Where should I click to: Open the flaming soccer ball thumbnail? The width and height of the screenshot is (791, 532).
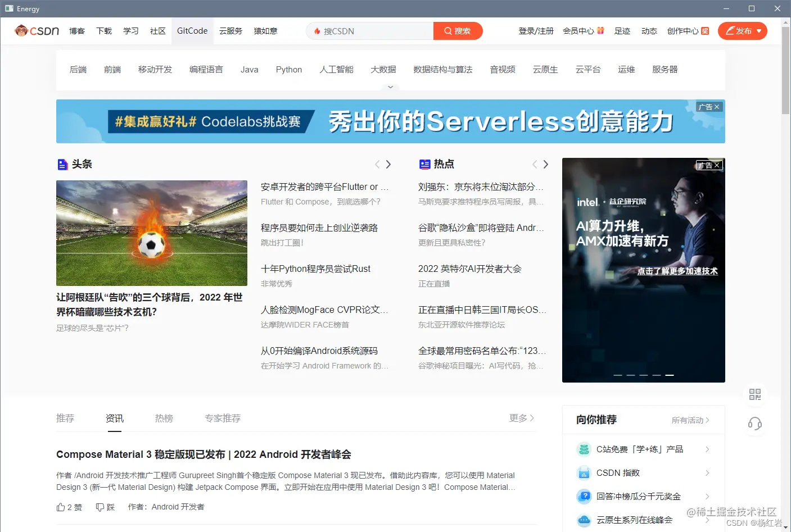coord(152,233)
